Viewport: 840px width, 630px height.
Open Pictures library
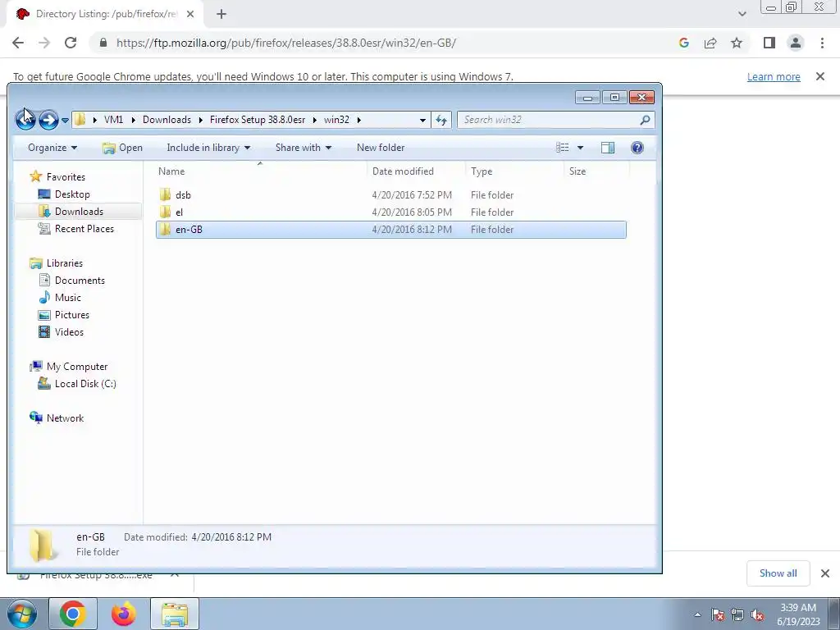point(72,314)
